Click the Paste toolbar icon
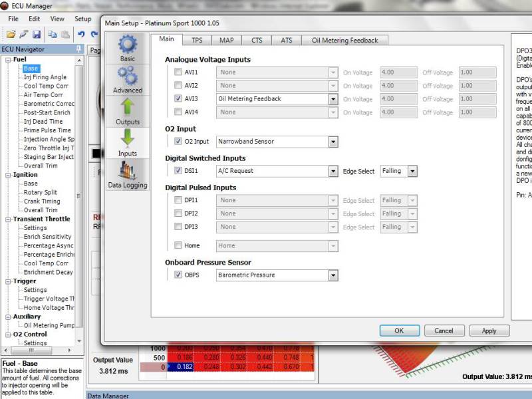Viewport: 532px width, 399px height. click(x=65, y=35)
